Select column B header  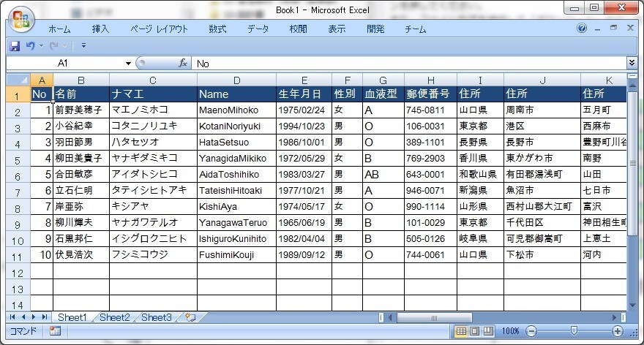pyautogui.click(x=81, y=80)
